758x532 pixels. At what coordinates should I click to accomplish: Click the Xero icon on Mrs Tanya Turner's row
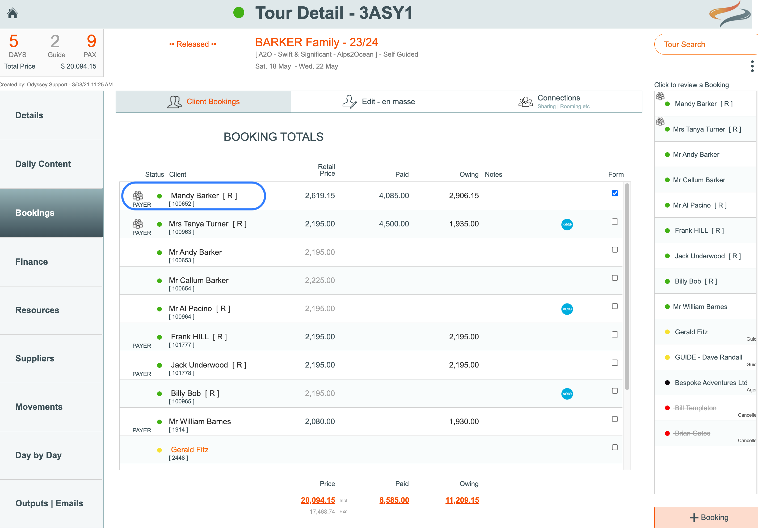coord(567,225)
